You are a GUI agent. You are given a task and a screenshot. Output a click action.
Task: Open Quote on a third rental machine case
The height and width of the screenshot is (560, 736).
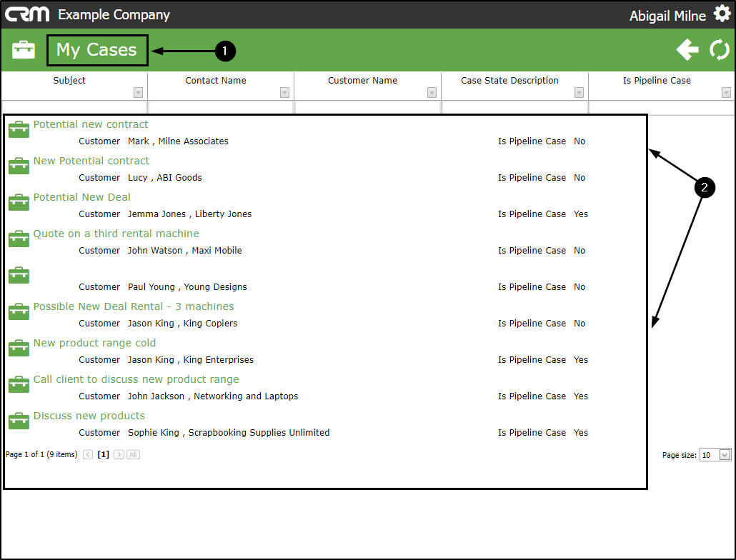(x=116, y=234)
